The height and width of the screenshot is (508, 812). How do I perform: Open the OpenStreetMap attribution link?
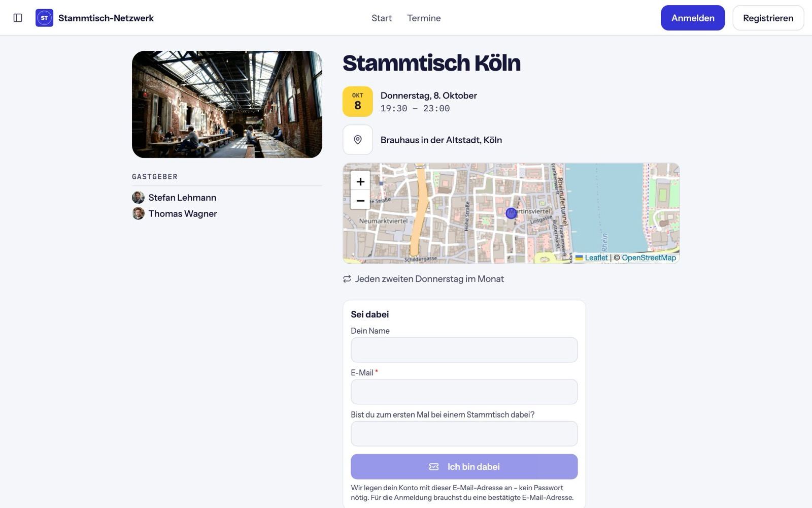click(x=649, y=258)
